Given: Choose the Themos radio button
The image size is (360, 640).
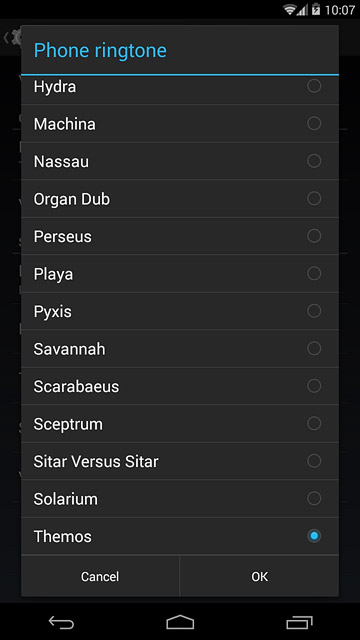Looking at the screenshot, I should [314, 536].
